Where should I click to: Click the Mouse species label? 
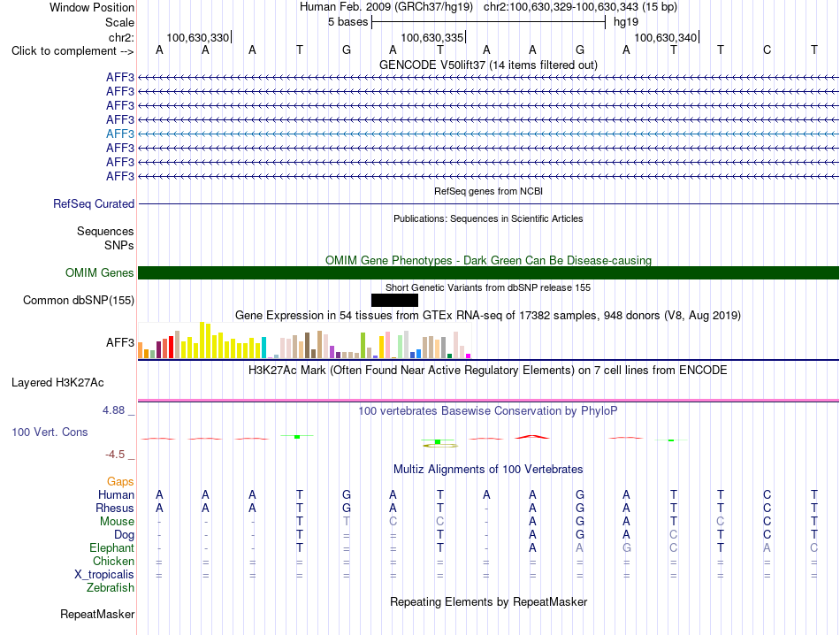pyautogui.click(x=117, y=522)
